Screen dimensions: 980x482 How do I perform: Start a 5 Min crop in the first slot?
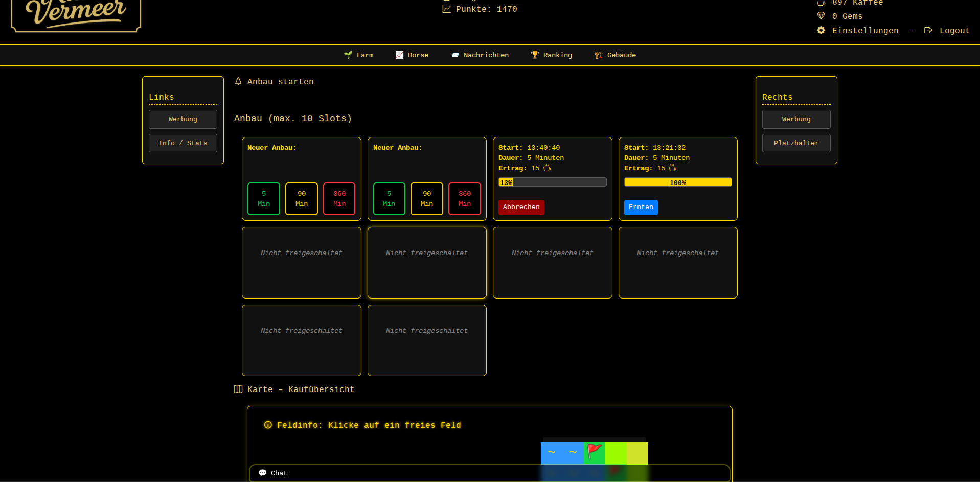point(263,199)
